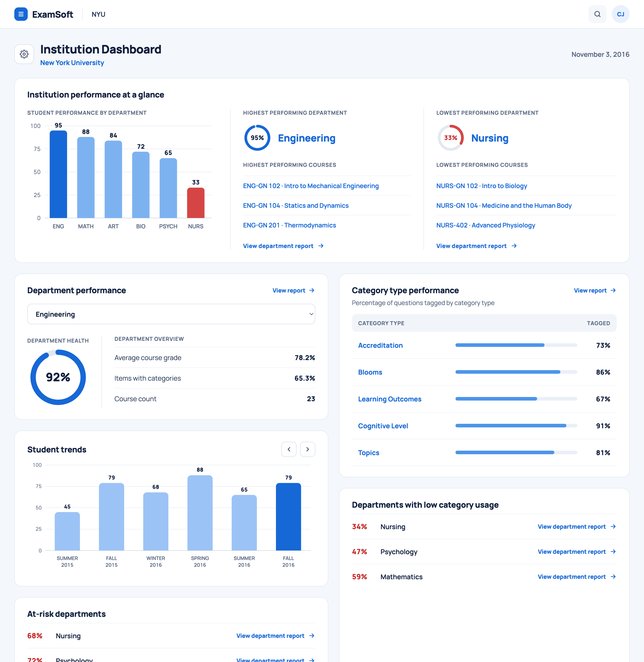This screenshot has height=662, width=644.
Task: View department report for 47% Psychology
Action: coord(577,552)
